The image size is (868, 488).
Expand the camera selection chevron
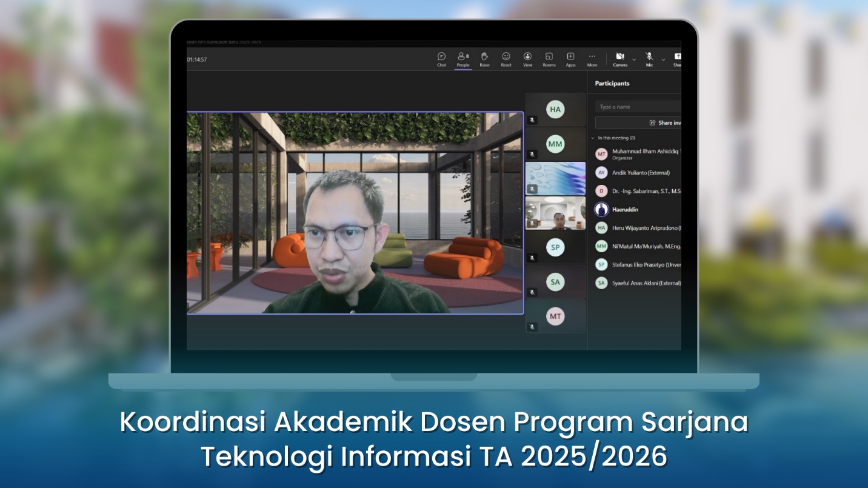point(634,58)
